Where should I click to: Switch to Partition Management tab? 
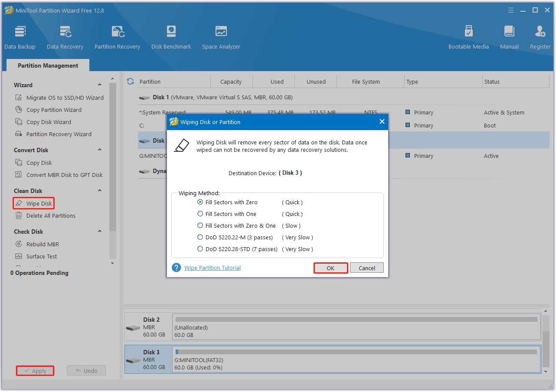pos(48,65)
